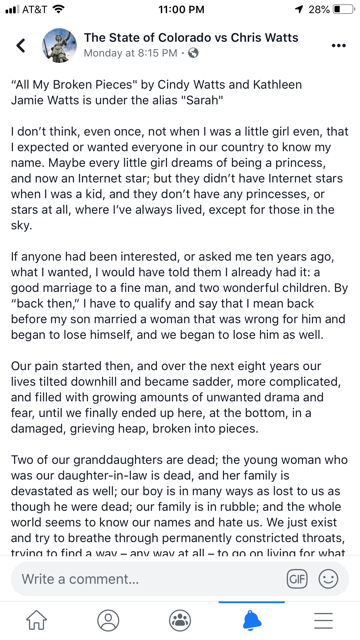Tap the Wi-Fi status icon

(59, 9)
